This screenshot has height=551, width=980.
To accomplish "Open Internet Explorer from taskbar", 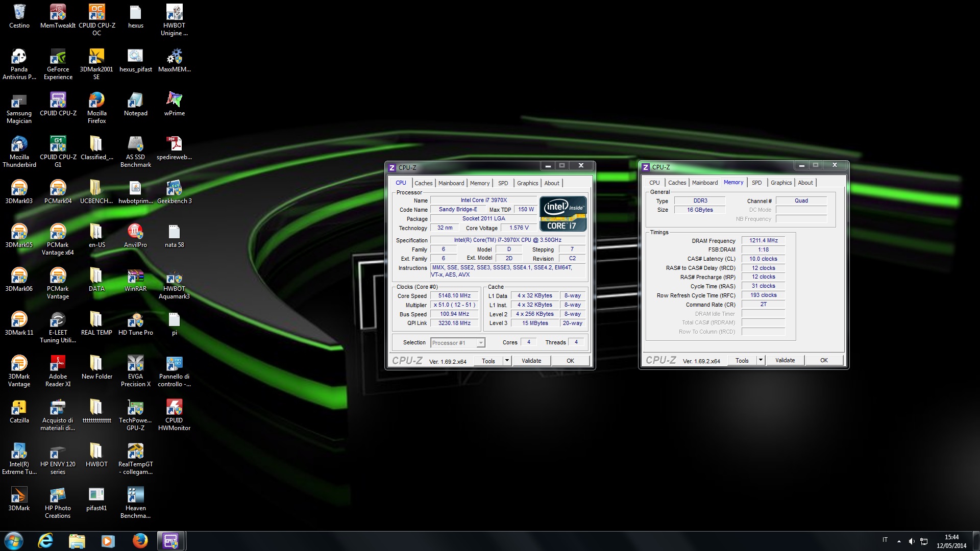I will coord(45,541).
